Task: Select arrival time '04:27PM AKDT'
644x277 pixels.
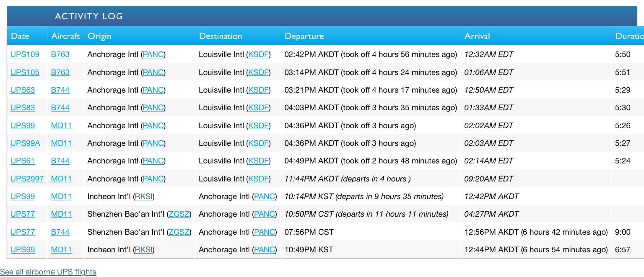Action: click(492, 214)
